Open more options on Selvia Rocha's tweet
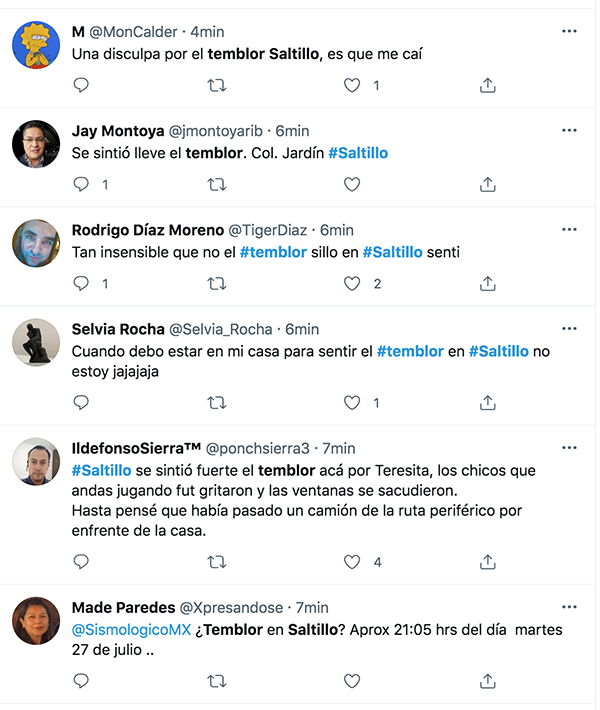 coord(569,329)
